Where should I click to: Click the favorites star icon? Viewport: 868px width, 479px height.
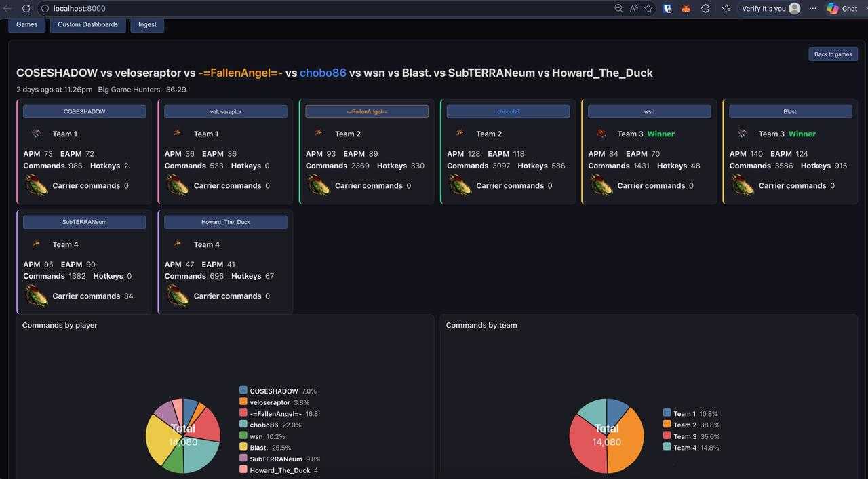(x=648, y=9)
